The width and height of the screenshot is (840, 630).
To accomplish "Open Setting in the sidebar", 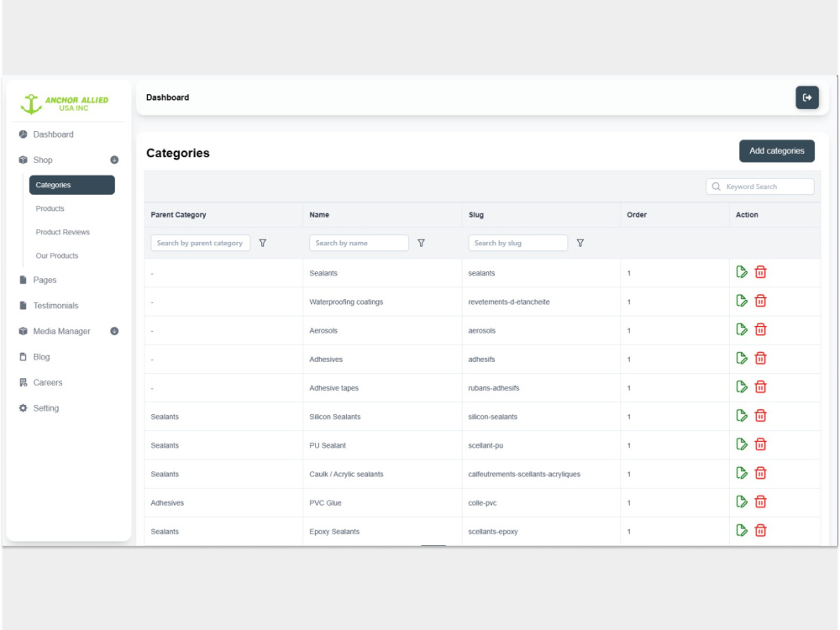I will [x=46, y=408].
